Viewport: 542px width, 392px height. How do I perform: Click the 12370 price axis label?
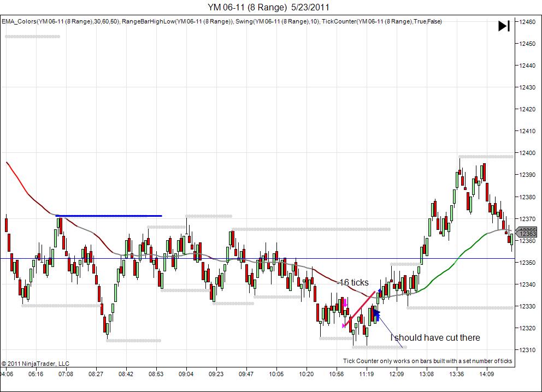527,218
